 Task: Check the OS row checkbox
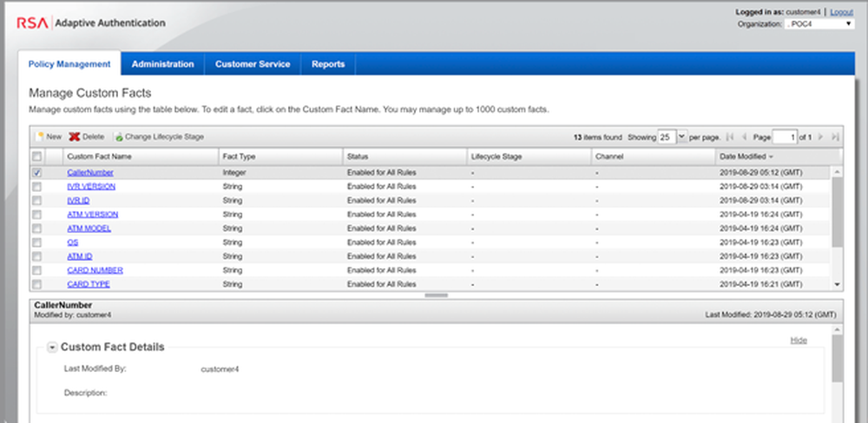[x=37, y=242]
